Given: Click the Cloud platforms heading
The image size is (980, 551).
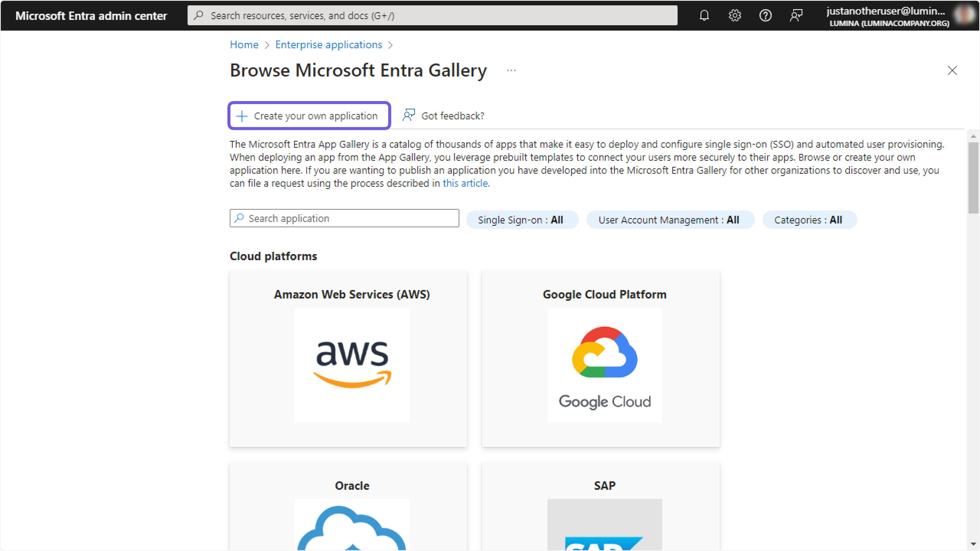Looking at the screenshot, I should tap(273, 256).
